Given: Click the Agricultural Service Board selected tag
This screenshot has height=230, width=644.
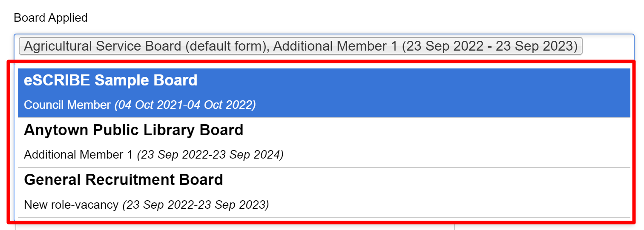Looking at the screenshot, I should pyautogui.click(x=300, y=46).
